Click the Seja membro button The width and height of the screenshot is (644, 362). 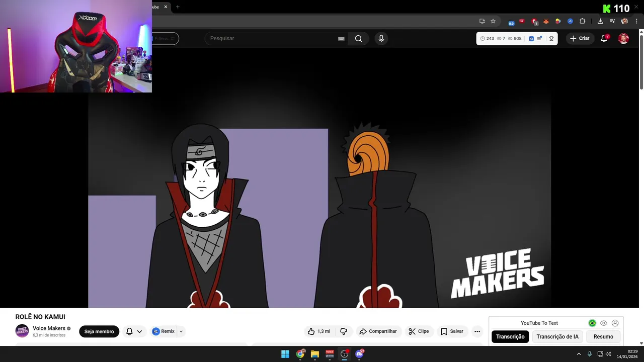99,331
